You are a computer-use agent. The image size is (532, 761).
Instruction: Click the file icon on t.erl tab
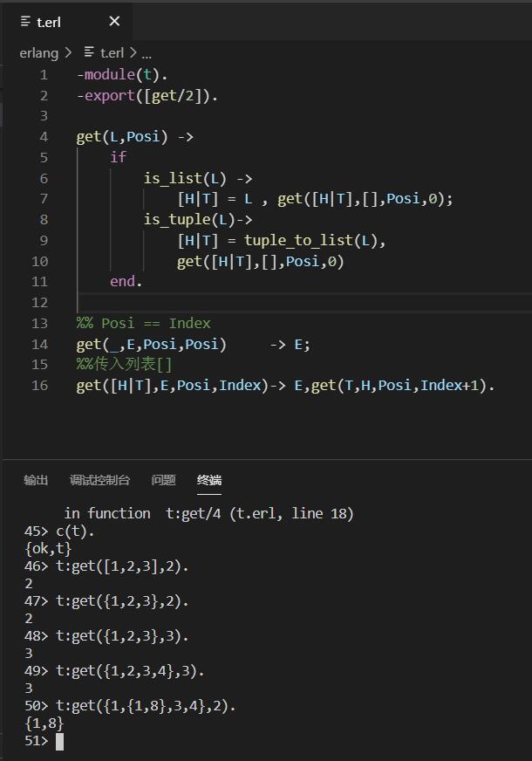pos(25,21)
